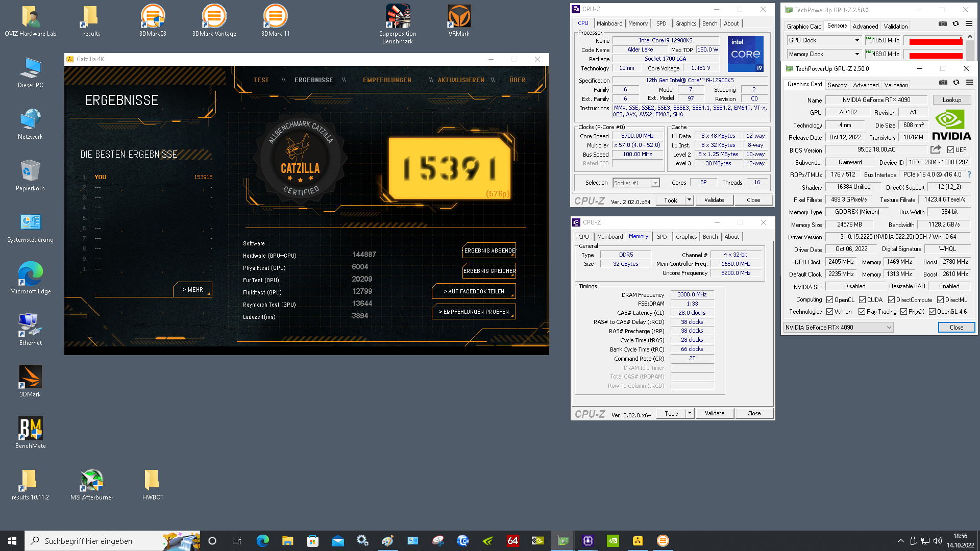The width and height of the screenshot is (980, 551).
Task: Launch the 3DMark desktop shortcut
Action: point(31,382)
